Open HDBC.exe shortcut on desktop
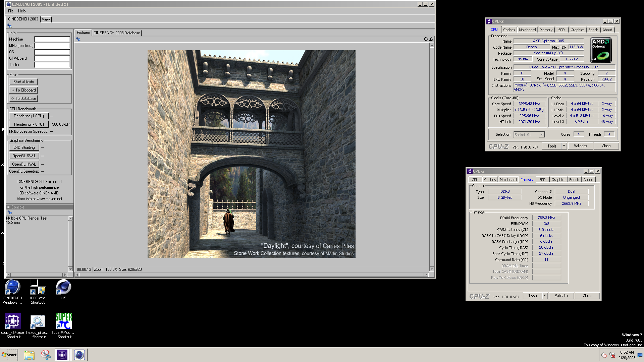The width and height of the screenshot is (644, 362). [x=38, y=292]
